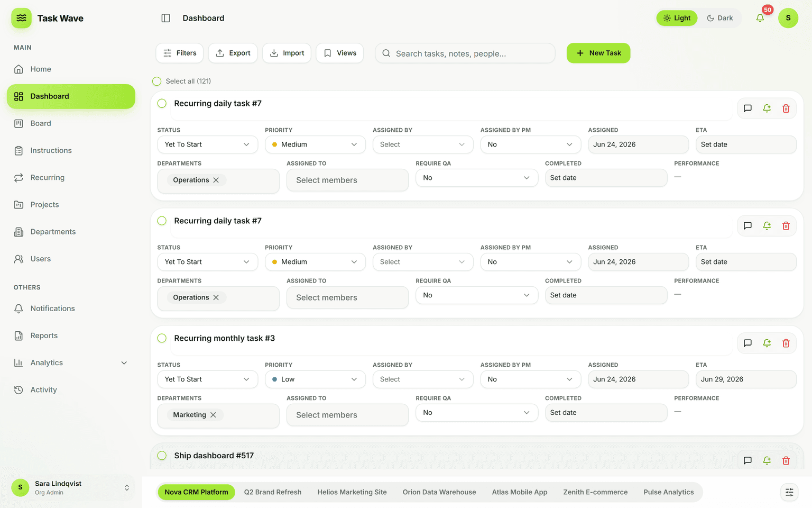Open Priority Low dropdown of monthly task #3

pyautogui.click(x=315, y=379)
